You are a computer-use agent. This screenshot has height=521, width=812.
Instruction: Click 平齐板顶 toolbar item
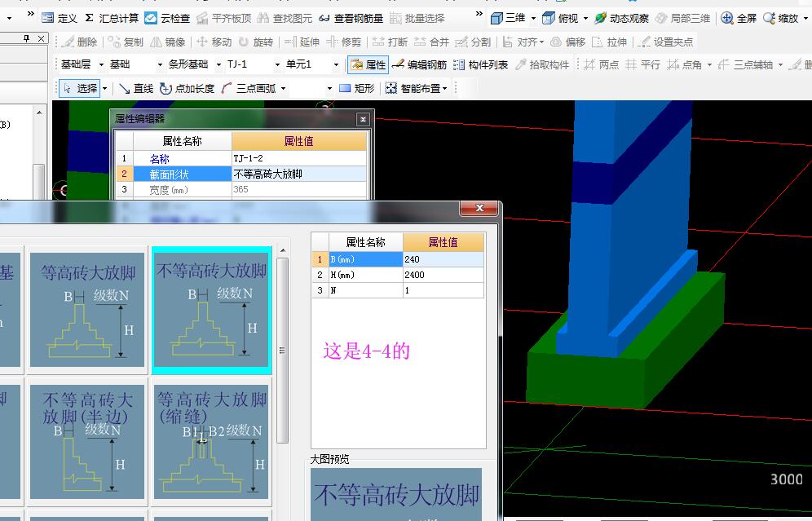pyautogui.click(x=224, y=18)
